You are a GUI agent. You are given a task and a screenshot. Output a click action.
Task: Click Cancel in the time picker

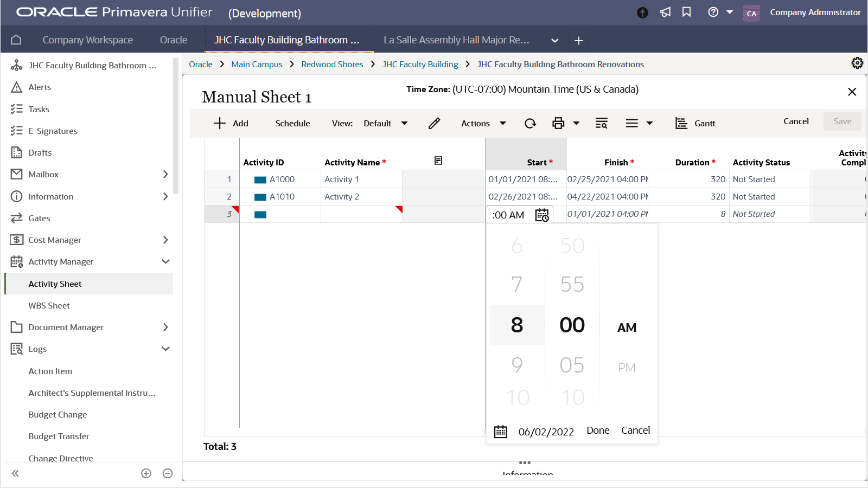click(635, 430)
